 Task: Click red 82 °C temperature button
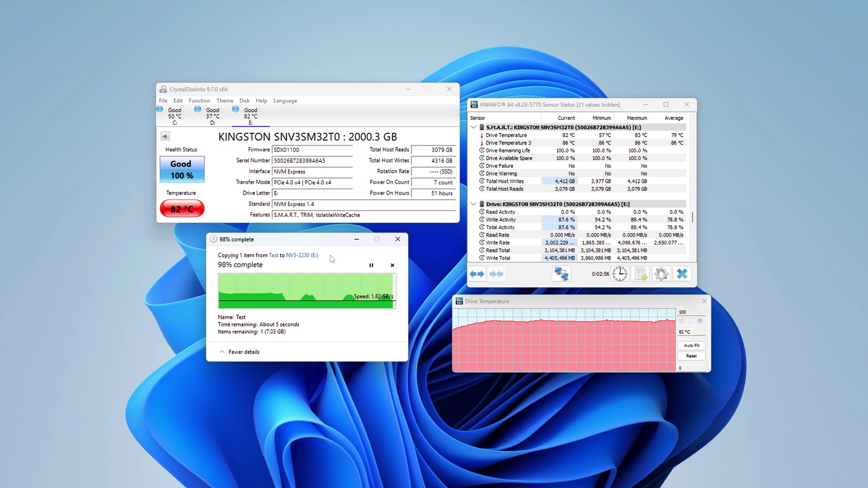coord(182,209)
